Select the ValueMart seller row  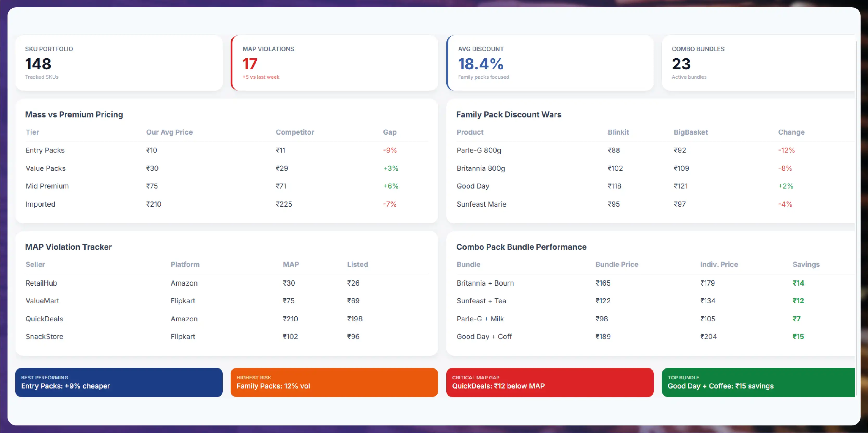(x=227, y=300)
